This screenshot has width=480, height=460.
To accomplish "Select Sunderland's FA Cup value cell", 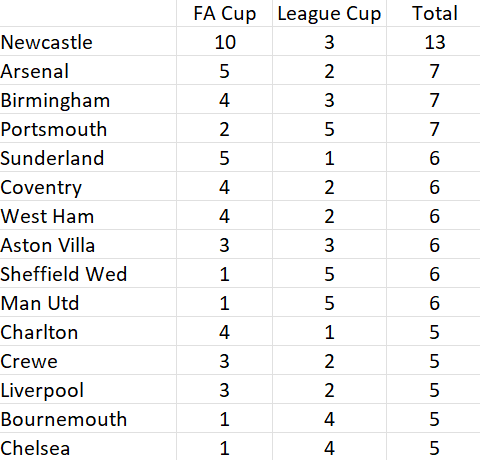I will (x=225, y=157).
